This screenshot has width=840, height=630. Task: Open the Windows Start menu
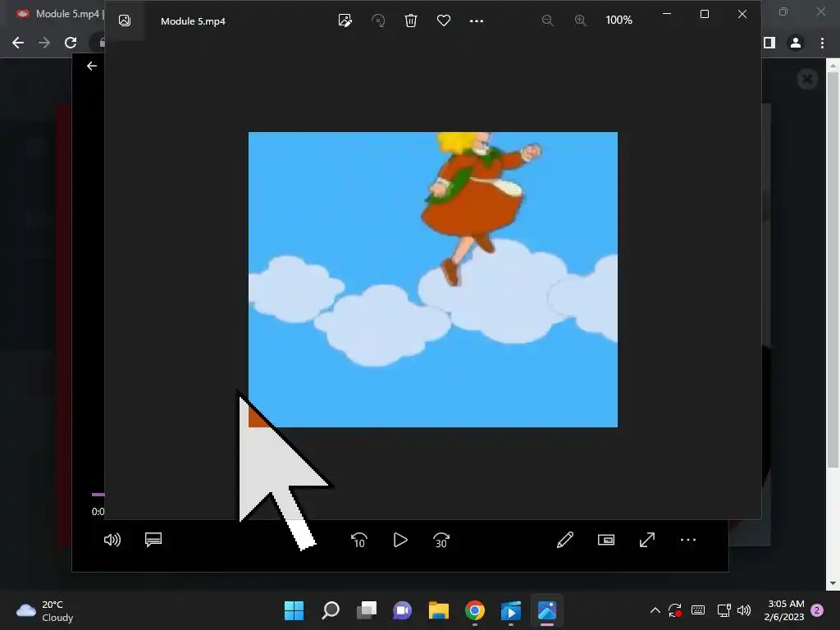(294, 610)
